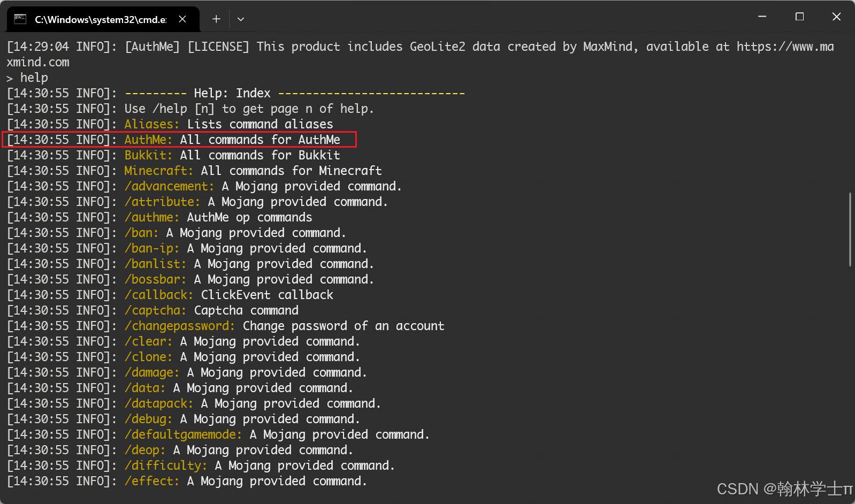This screenshot has height=504, width=855.
Task: Click the typed help command line
Action: (27, 78)
